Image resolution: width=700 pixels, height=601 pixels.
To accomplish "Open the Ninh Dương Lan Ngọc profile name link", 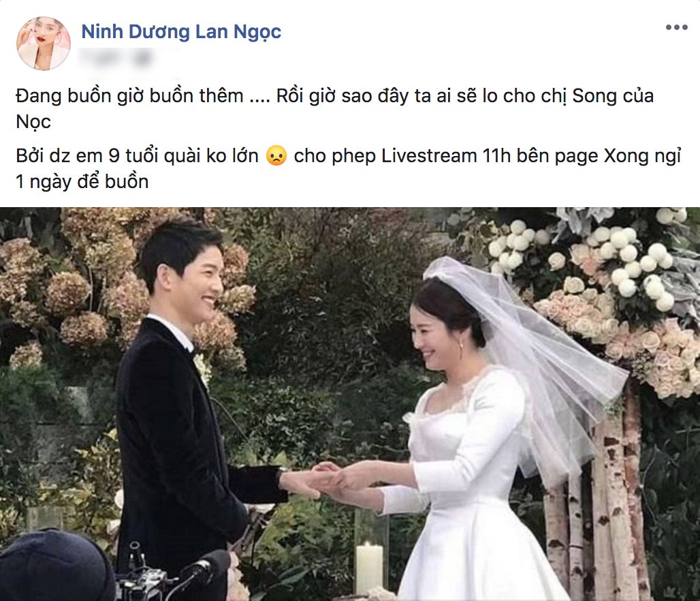I will pyautogui.click(x=181, y=32).
